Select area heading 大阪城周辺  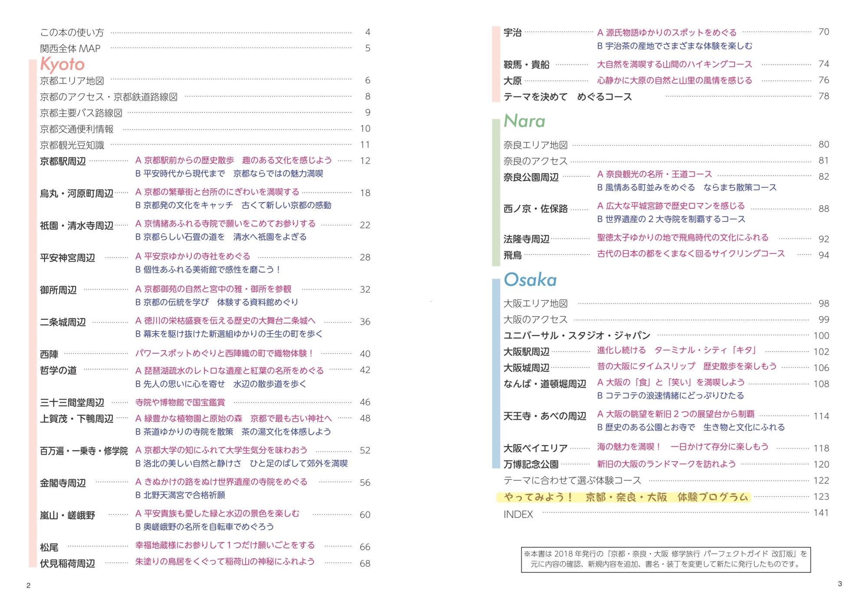[526, 368]
